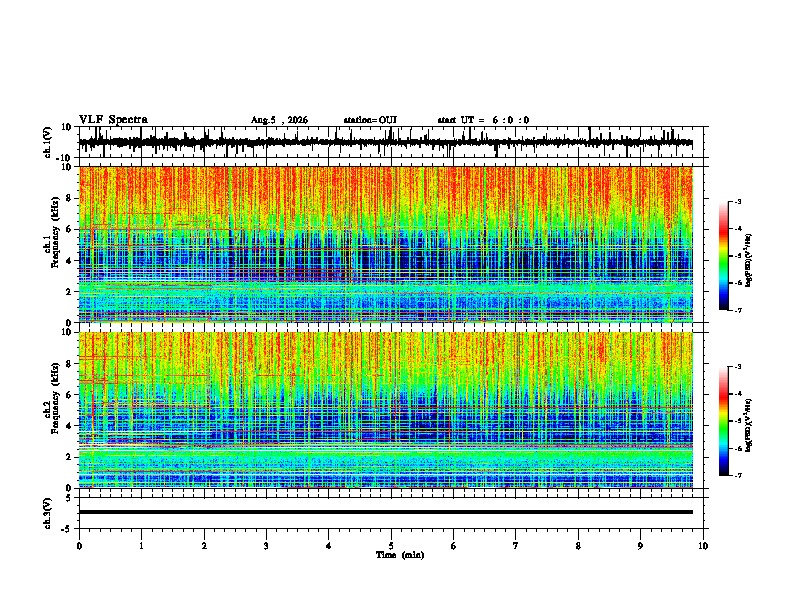Click the ch.2 colorbar log(PSD) label
The height and width of the screenshot is (612, 792).
(749, 425)
